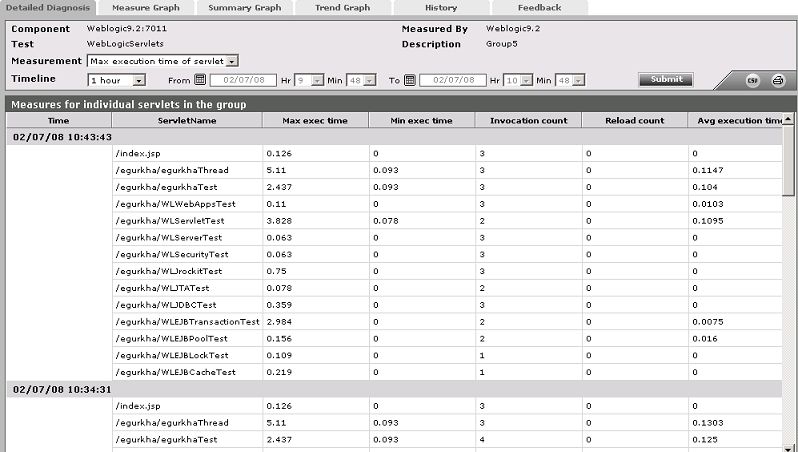Viewport: 798px width, 452px height.
Task: Click /egurkha/WLEJBLockTest servlet name
Action: pos(172,355)
